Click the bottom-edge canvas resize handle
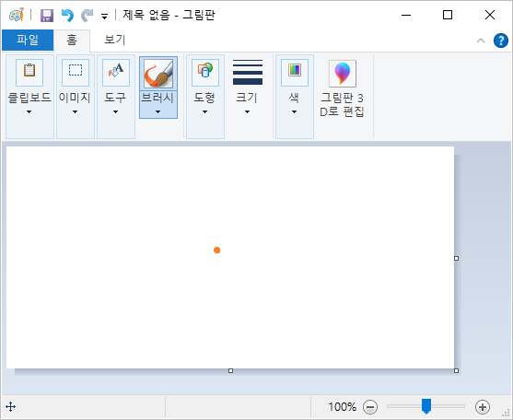 (230, 370)
